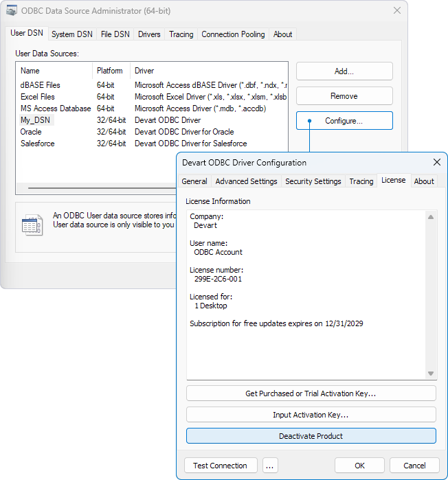The image size is (448, 480).
Task: Open the Security Settings tab
Action: click(x=313, y=181)
